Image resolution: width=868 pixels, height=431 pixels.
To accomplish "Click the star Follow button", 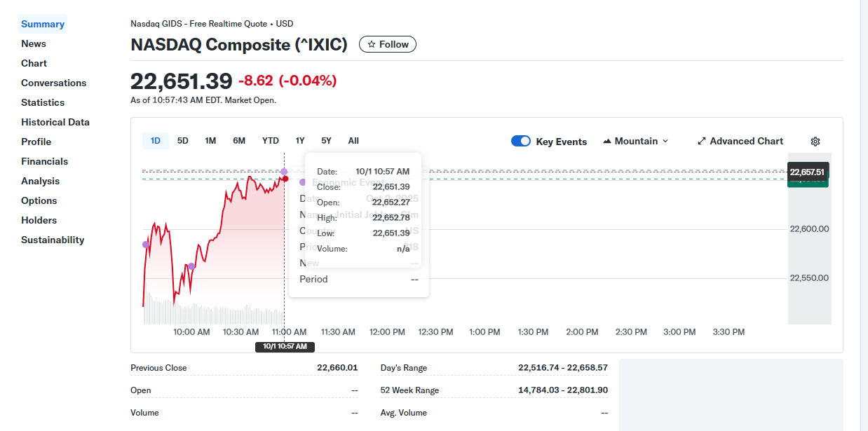I will click(388, 44).
